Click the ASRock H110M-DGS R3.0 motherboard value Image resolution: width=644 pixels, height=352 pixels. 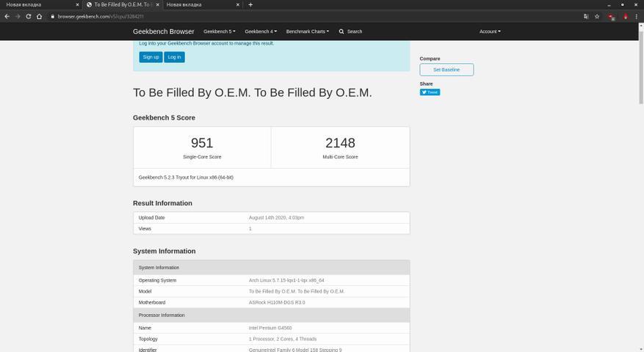[277, 303]
